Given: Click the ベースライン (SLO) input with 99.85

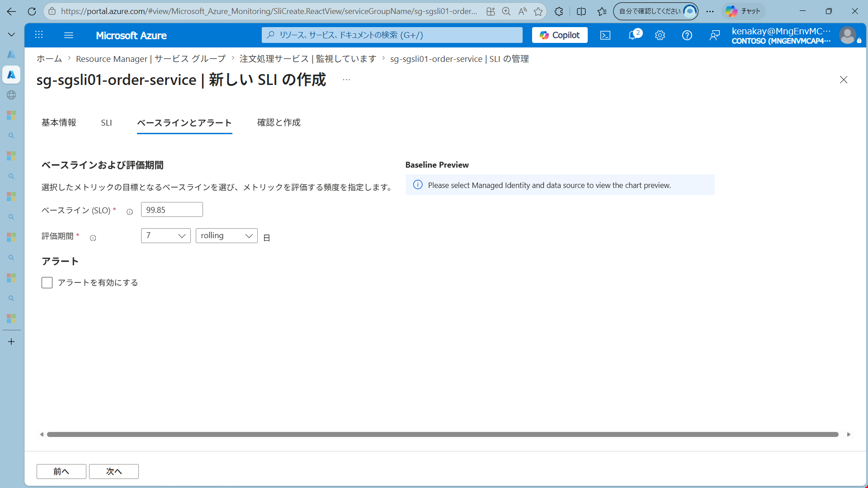Looking at the screenshot, I should click(x=172, y=210).
